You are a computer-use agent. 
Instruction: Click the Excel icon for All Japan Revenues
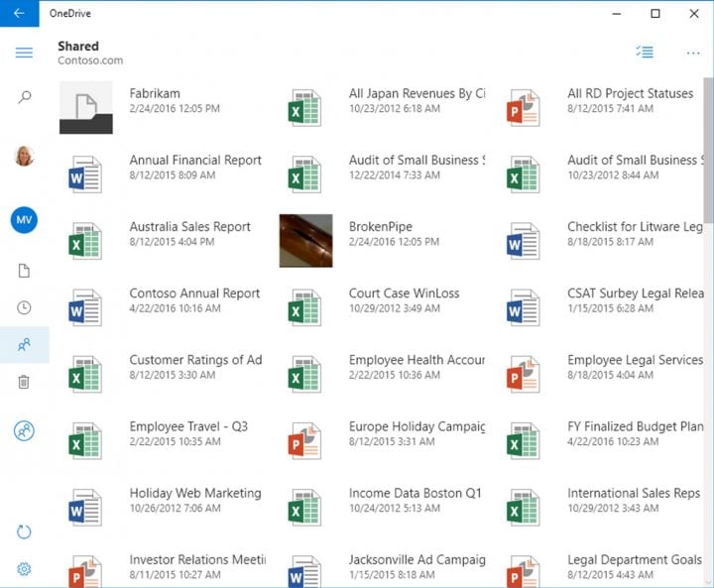coord(304,108)
